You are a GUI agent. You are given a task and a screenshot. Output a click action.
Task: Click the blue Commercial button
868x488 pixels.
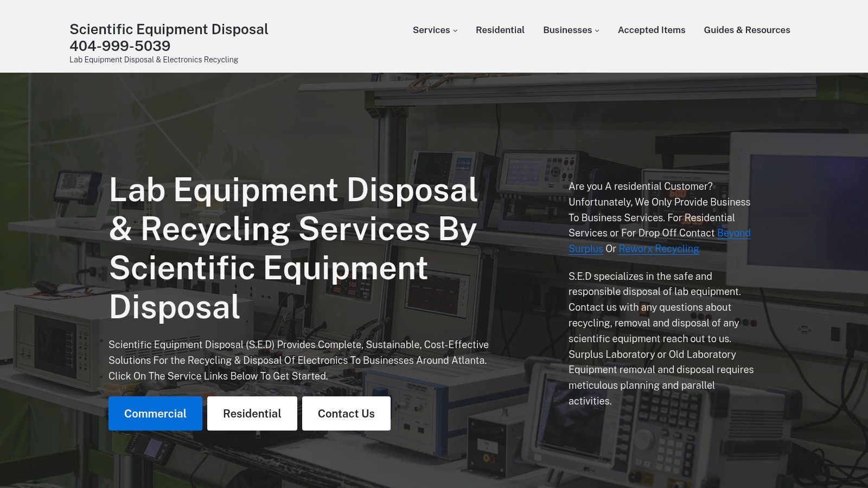(x=155, y=413)
